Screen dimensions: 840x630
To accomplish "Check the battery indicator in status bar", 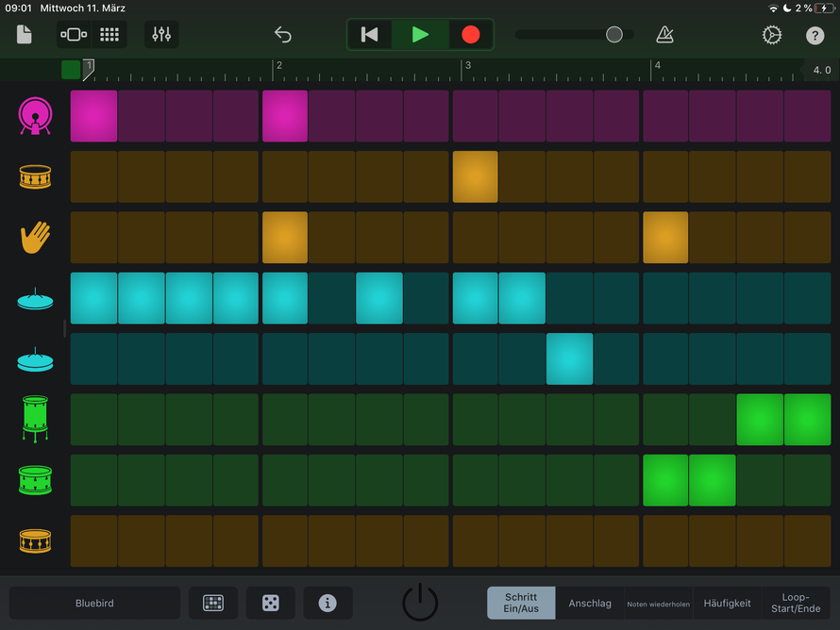I will pyautogui.click(x=823, y=8).
